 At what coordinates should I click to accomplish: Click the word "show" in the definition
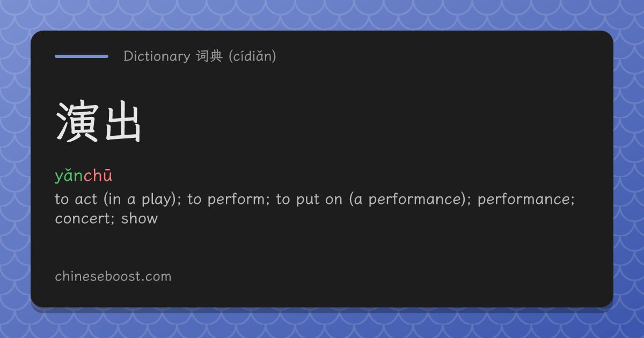pos(140,218)
